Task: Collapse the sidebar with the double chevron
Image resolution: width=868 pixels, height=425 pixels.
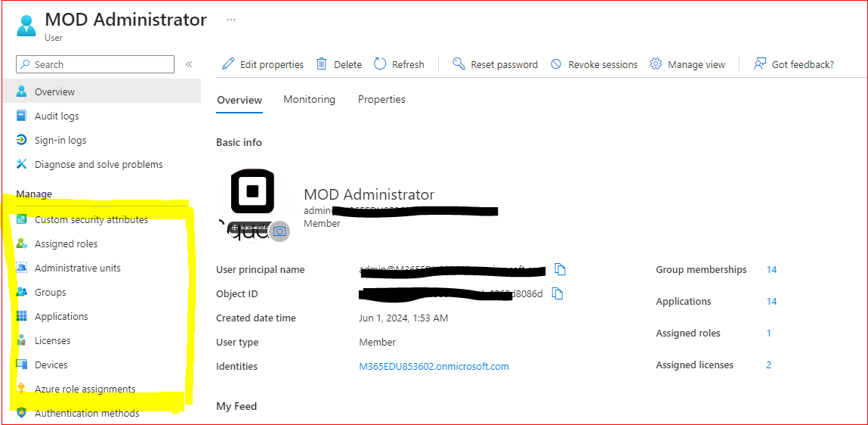Action: coord(188,64)
